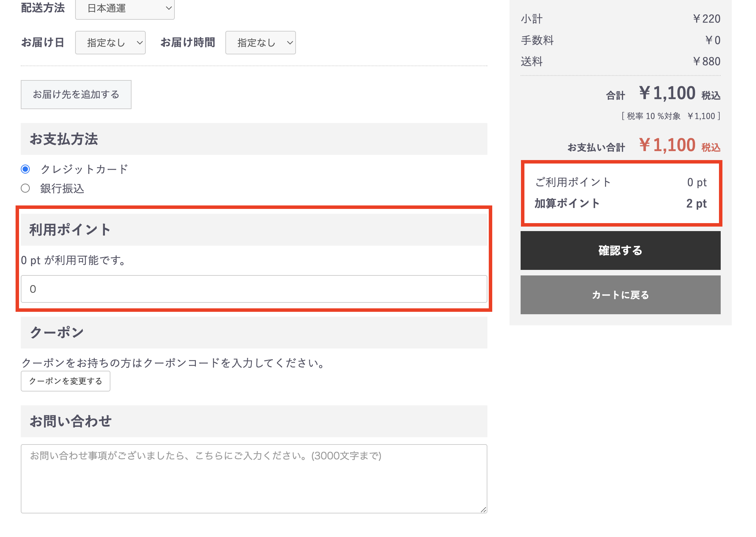
Task: Open the お届け日 dropdown
Action: pos(110,43)
